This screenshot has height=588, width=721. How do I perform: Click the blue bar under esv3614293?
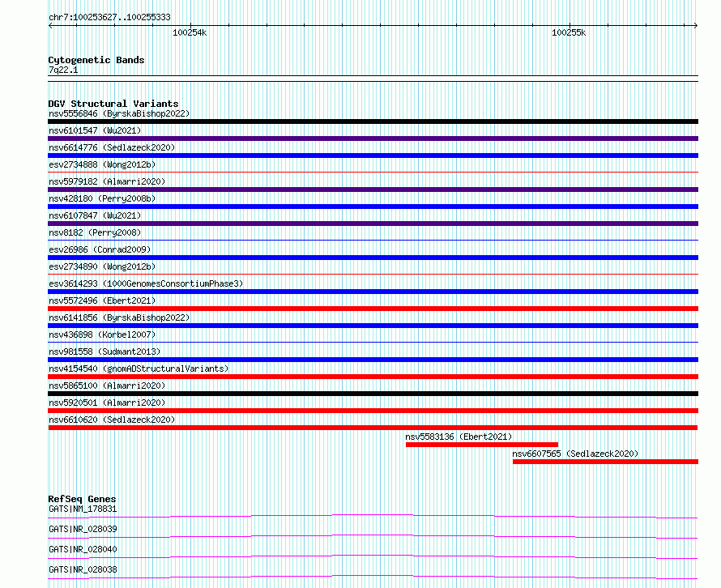coord(373,292)
